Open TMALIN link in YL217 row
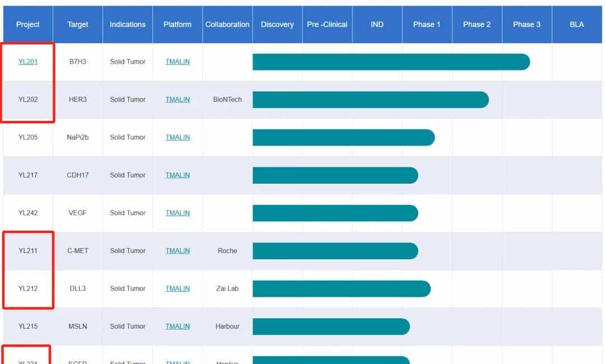 pyautogui.click(x=178, y=175)
